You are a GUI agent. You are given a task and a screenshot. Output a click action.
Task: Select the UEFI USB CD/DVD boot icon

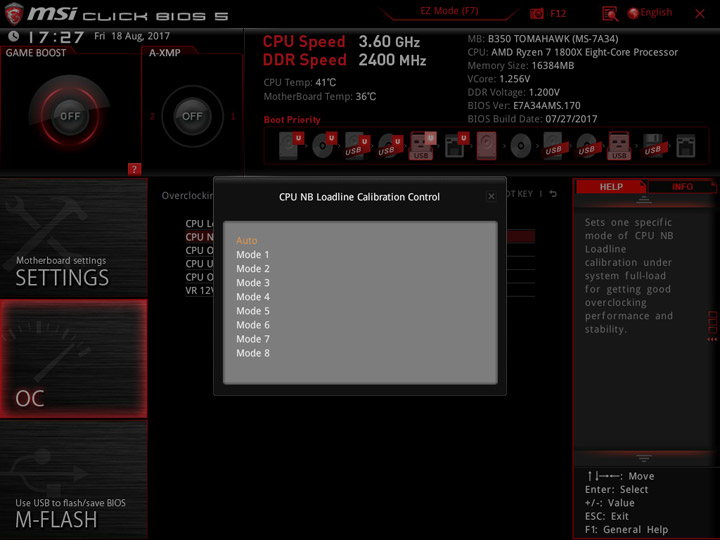tap(390, 146)
